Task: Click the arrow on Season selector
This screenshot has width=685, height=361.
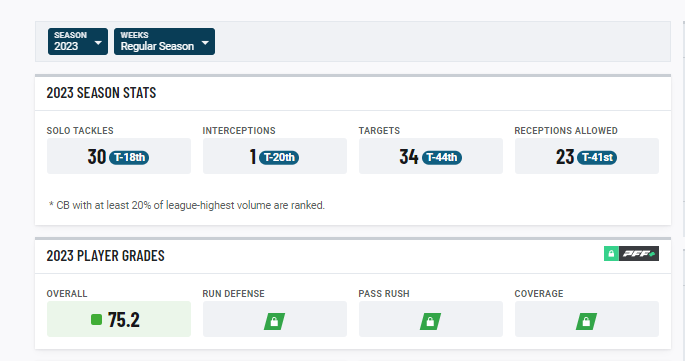Action: [x=98, y=43]
